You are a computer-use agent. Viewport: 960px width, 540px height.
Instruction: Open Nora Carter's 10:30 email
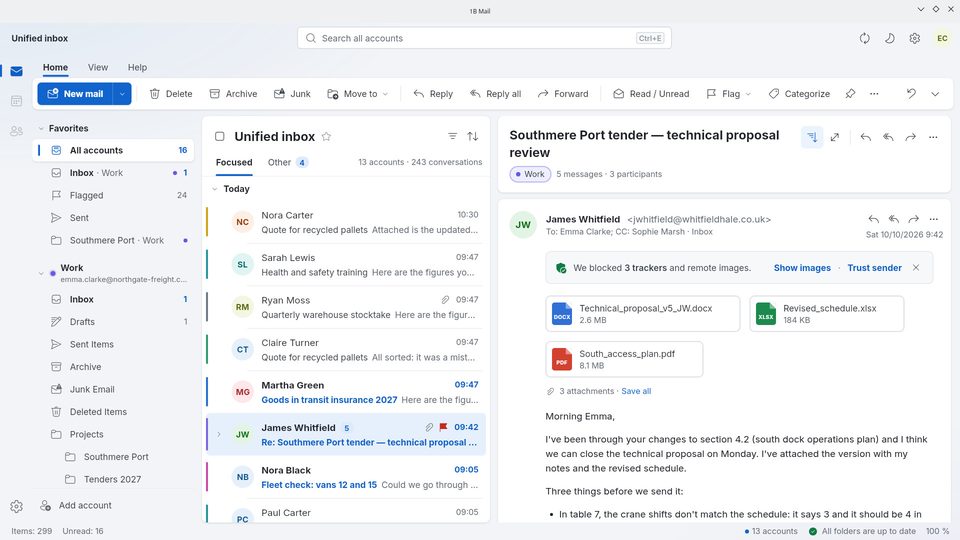click(x=346, y=222)
